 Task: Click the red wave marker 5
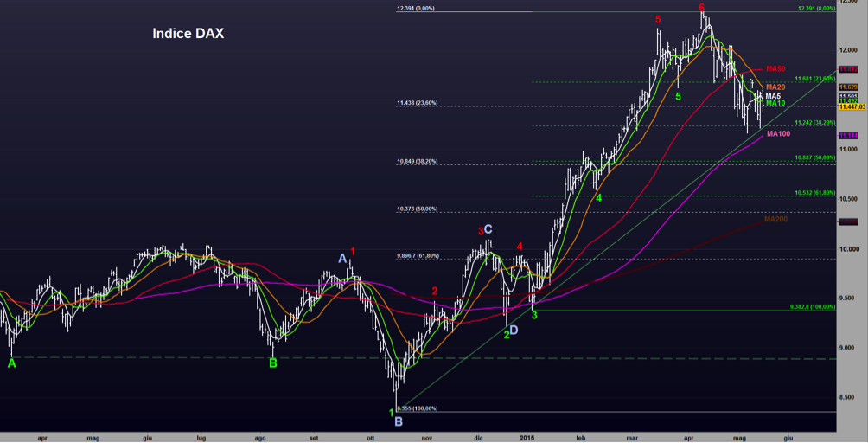[658, 20]
